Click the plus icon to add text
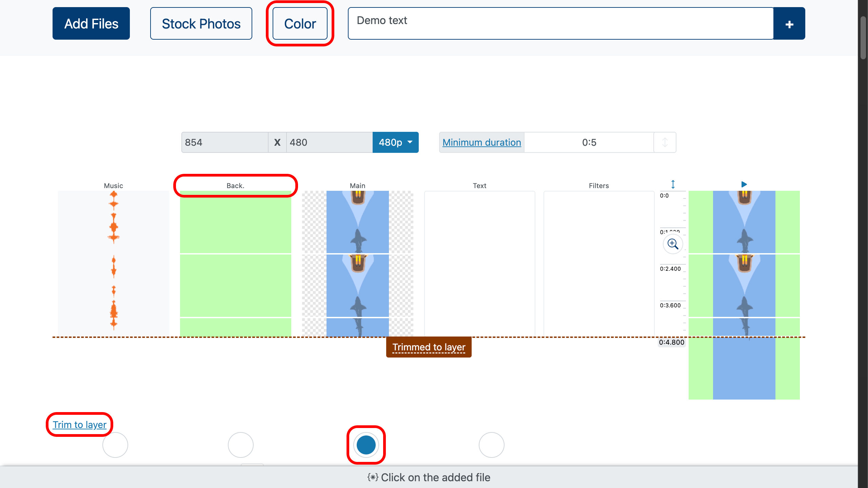This screenshot has width=868, height=488. pos(789,24)
